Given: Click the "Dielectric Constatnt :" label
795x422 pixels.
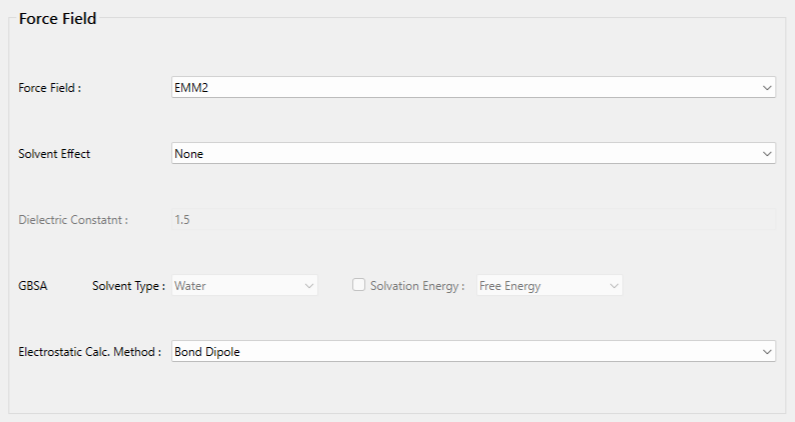Looking at the screenshot, I should [74, 220].
